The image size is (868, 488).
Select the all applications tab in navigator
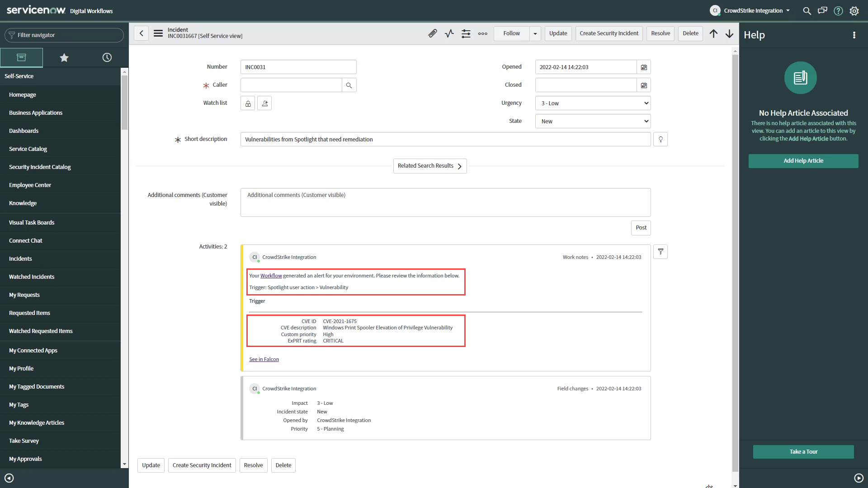pyautogui.click(x=21, y=57)
